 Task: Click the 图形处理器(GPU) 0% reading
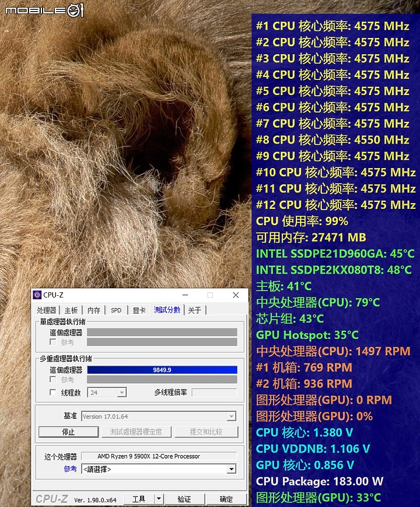click(x=314, y=416)
